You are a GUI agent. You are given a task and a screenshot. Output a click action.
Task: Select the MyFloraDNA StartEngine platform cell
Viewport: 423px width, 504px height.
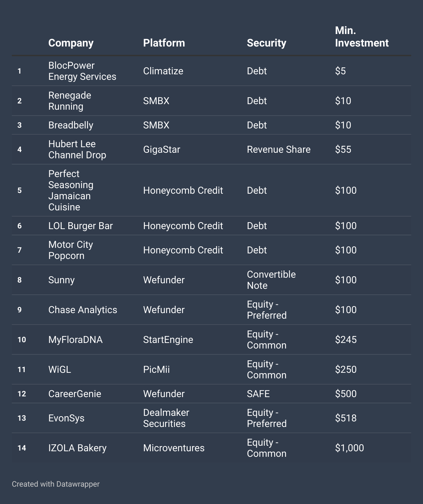168,340
